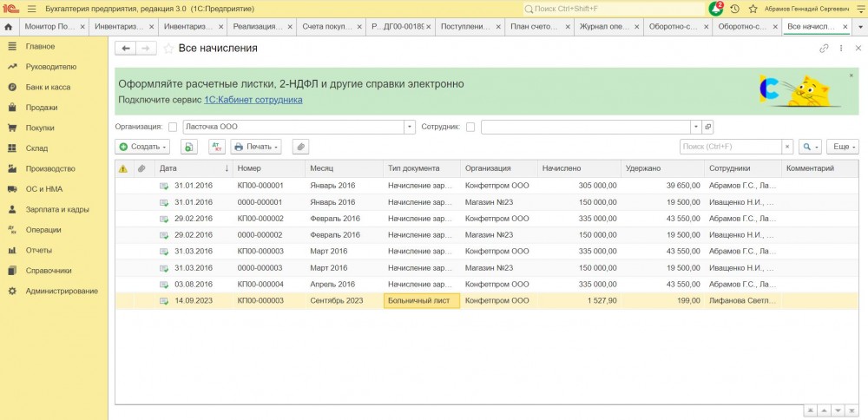
Task: Expand the Еще actions menu
Action: point(842,147)
